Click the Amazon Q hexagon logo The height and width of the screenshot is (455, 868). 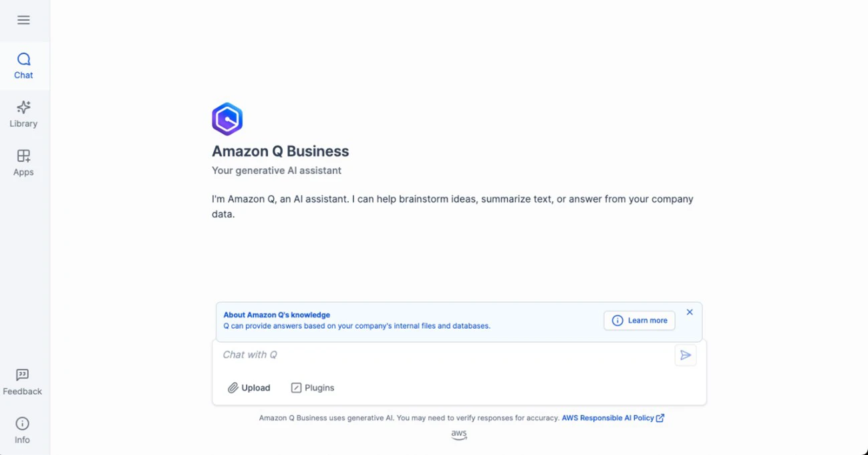tap(227, 119)
